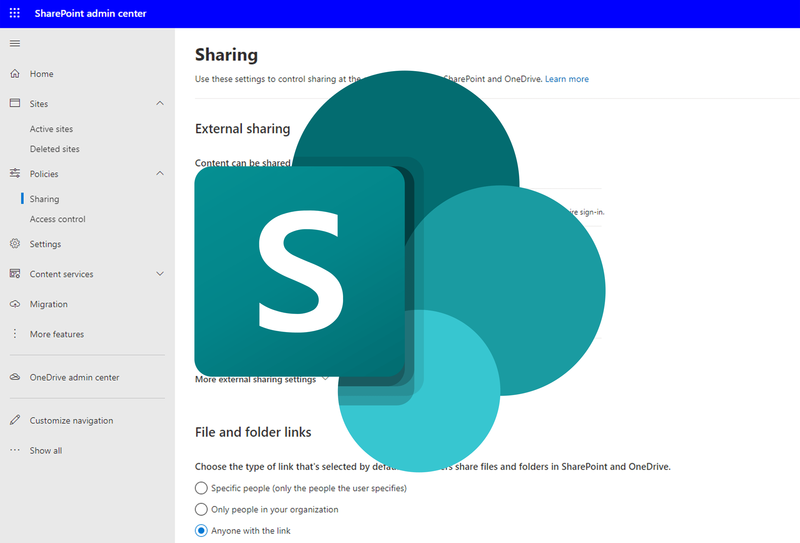Click Customize navigation

click(x=71, y=421)
